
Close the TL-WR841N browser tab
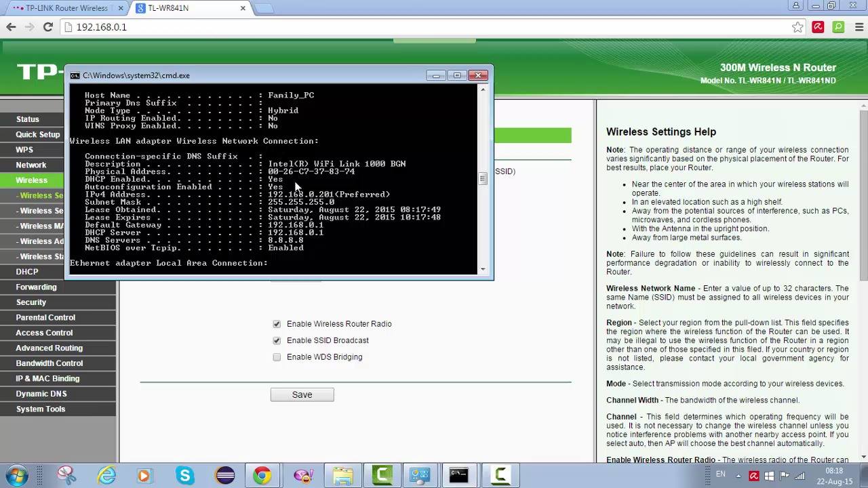tap(243, 8)
